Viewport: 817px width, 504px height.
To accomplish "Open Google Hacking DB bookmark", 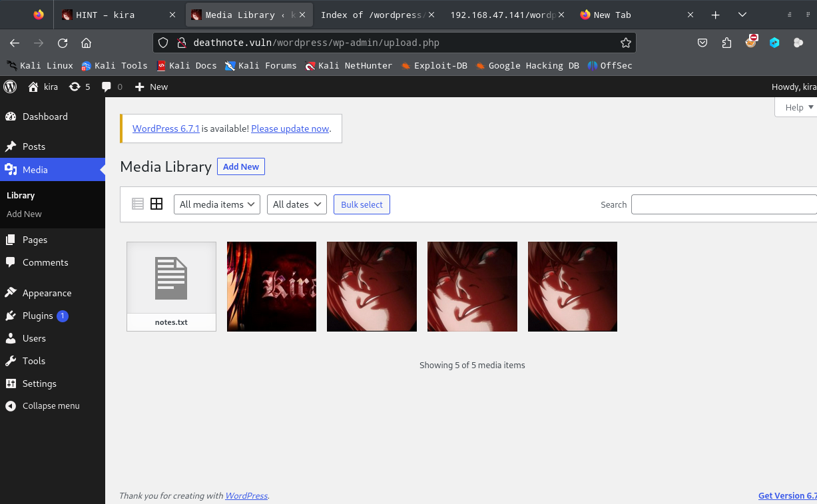I will (527, 65).
